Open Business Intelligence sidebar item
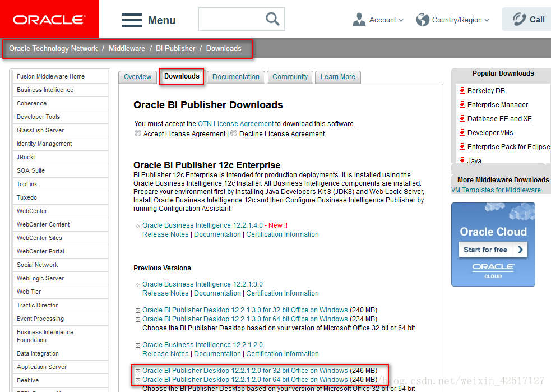 pos(61,90)
